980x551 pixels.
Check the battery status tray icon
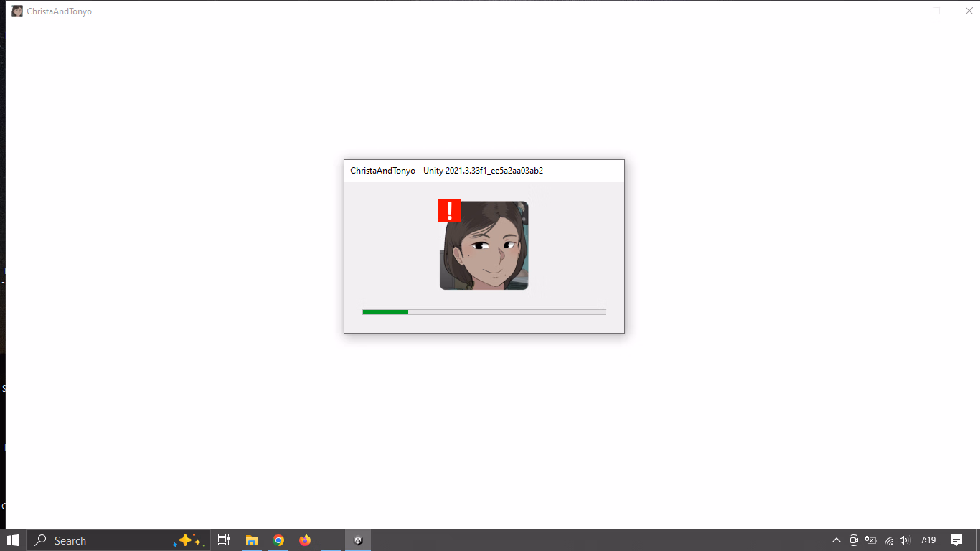point(871,540)
